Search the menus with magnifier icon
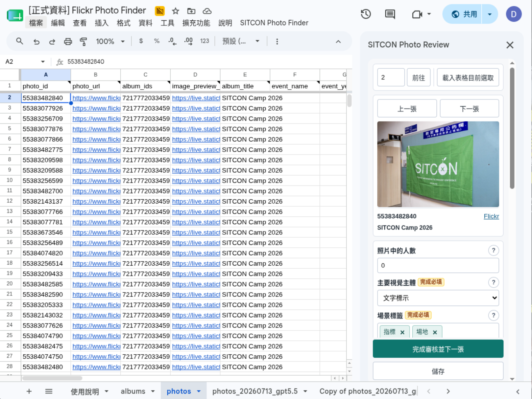 (20, 41)
